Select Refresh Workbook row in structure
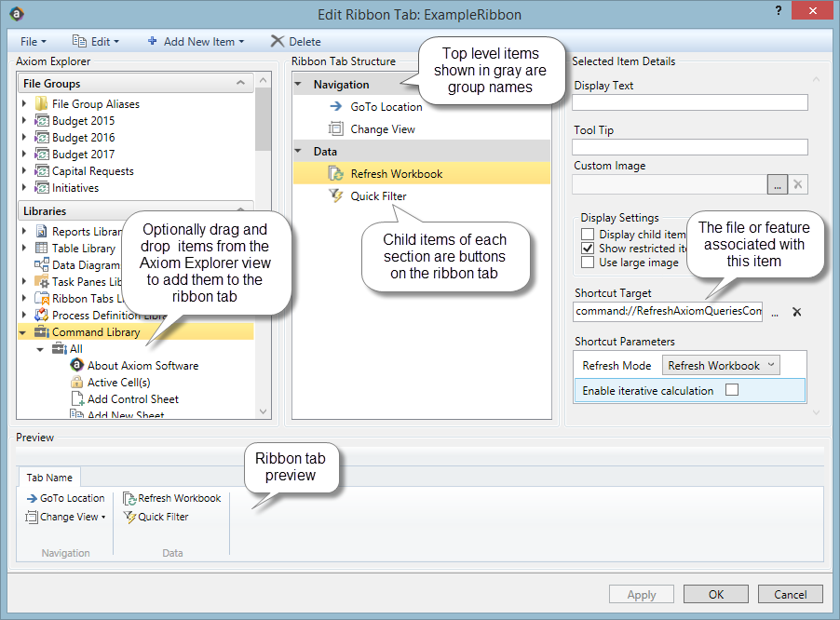840x620 pixels. point(422,173)
